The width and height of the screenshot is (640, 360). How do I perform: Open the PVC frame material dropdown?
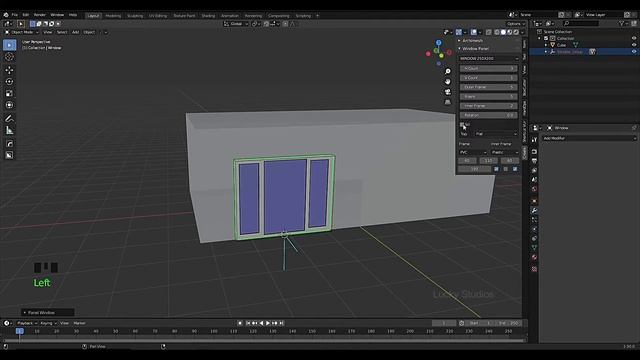[x=473, y=152]
